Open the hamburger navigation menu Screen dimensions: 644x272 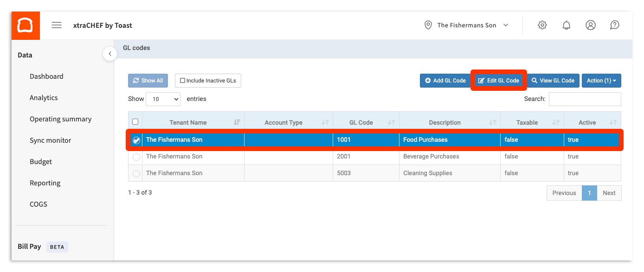pos(57,25)
